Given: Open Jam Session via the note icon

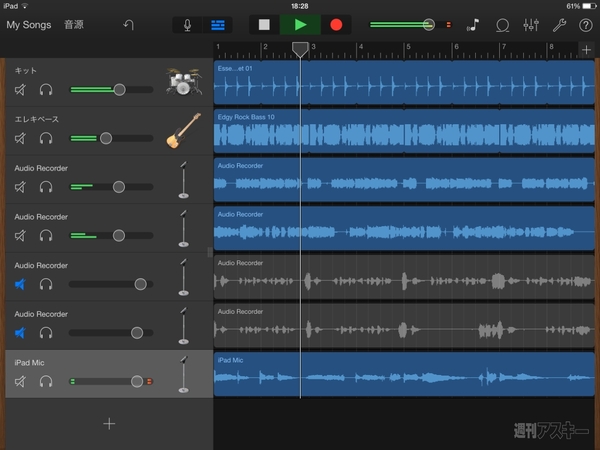Looking at the screenshot, I should coord(473,24).
